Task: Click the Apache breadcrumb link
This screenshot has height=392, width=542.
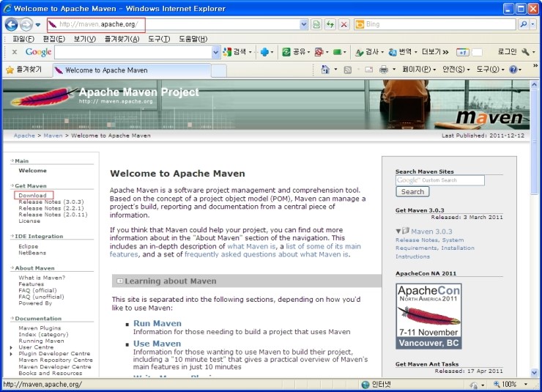Action: (24, 136)
